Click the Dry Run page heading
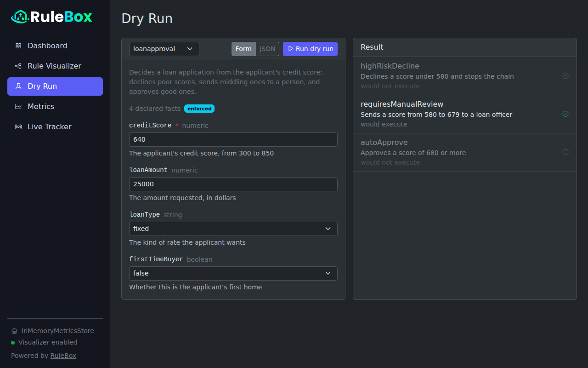The height and width of the screenshot is (368, 588). [x=147, y=18]
